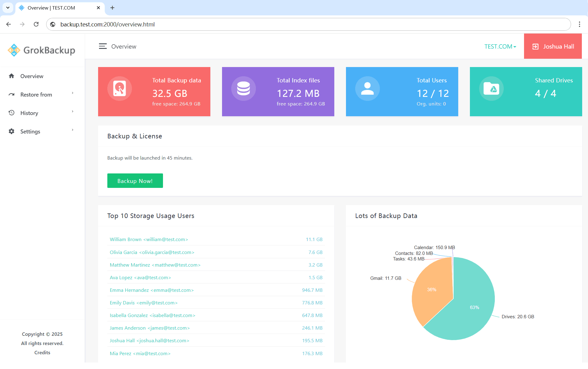
Task: Switch to the Overview | TEST.COM tab
Action: [x=60, y=8]
